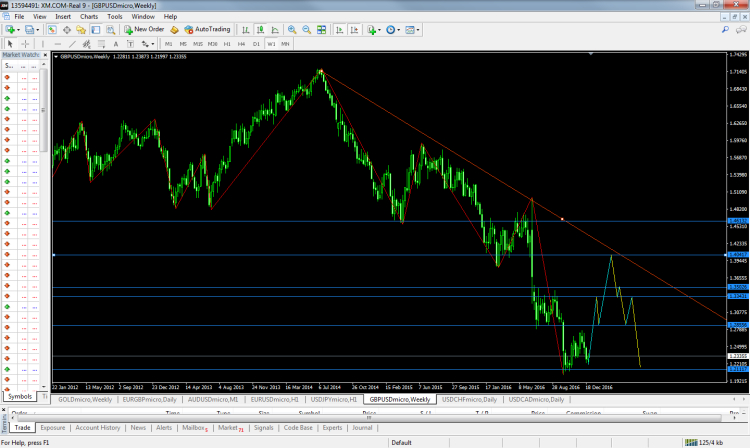This screenshot has width=750, height=448.
Task: Click the New Order button
Action: pyautogui.click(x=144, y=30)
